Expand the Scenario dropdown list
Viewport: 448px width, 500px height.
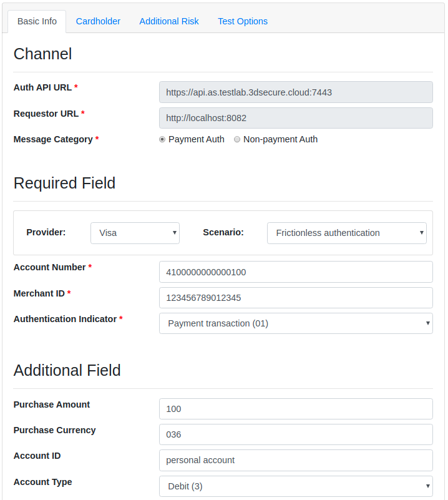[x=346, y=233]
